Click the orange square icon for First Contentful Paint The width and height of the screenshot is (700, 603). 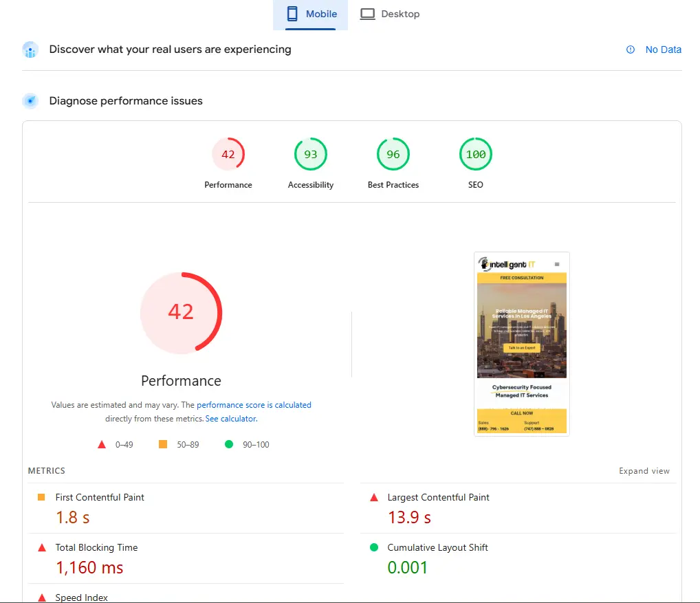41,497
